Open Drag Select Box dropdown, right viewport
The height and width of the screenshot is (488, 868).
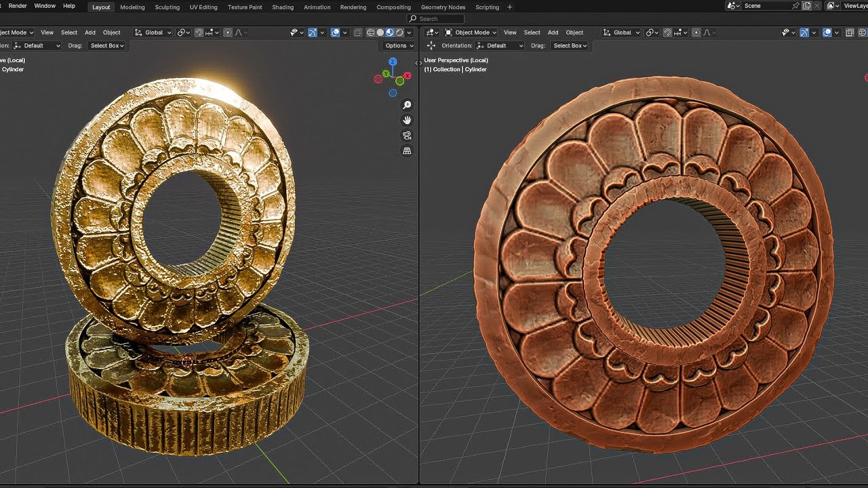(x=570, y=45)
